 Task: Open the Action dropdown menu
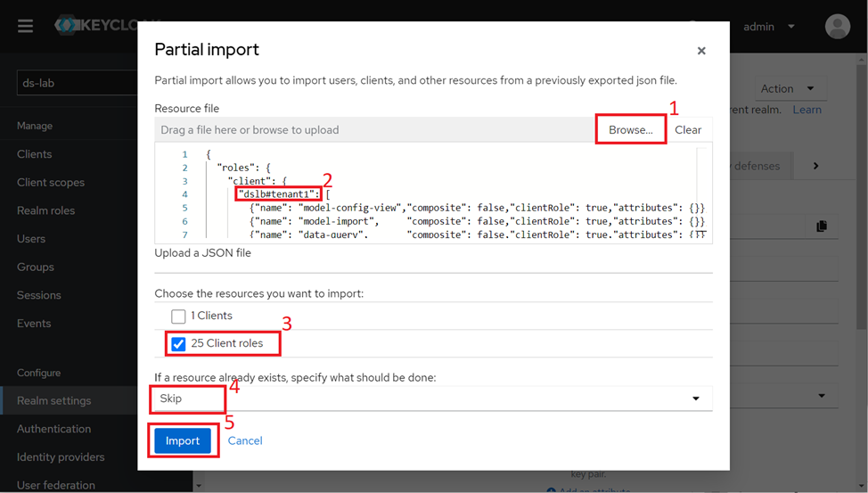coord(787,88)
